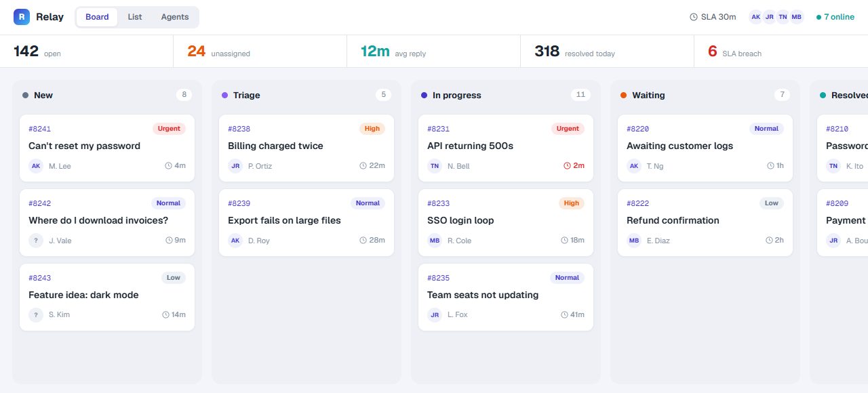Screen dimensions: 868x393
Task: Click the Normal tag on ticket #8242
Action: (x=168, y=203)
